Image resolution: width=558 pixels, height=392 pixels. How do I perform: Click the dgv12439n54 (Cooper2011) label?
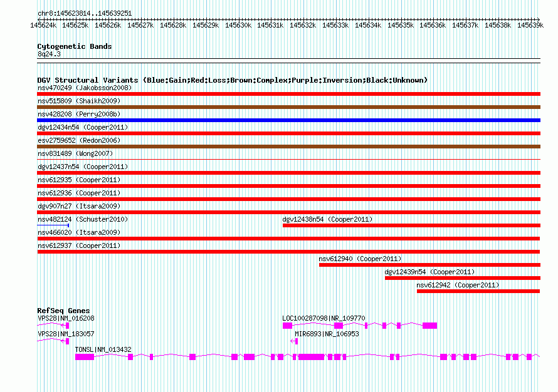tap(429, 272)
